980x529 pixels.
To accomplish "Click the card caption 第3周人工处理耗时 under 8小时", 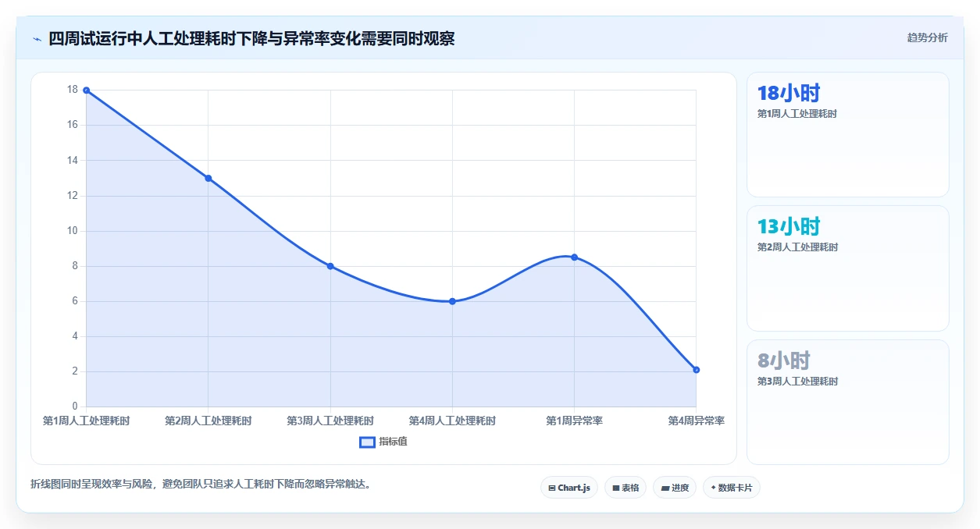I will tap(797, 382).
